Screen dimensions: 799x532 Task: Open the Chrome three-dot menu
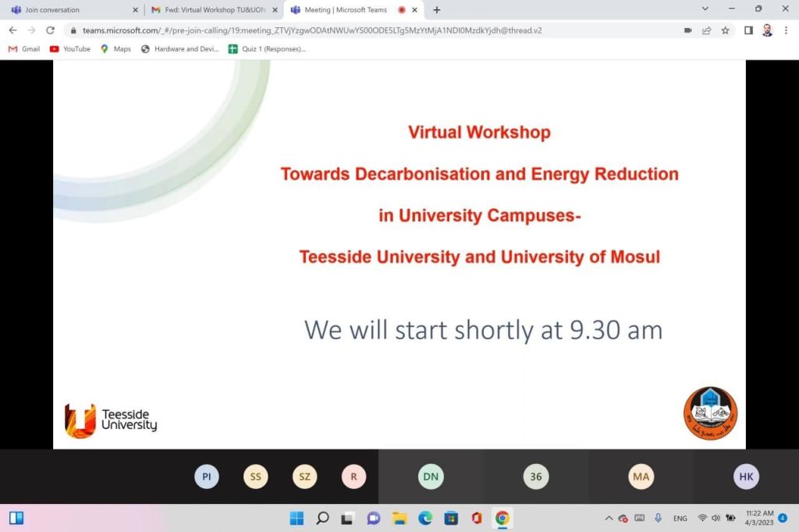pyautogui.click(x=786, y=30)
